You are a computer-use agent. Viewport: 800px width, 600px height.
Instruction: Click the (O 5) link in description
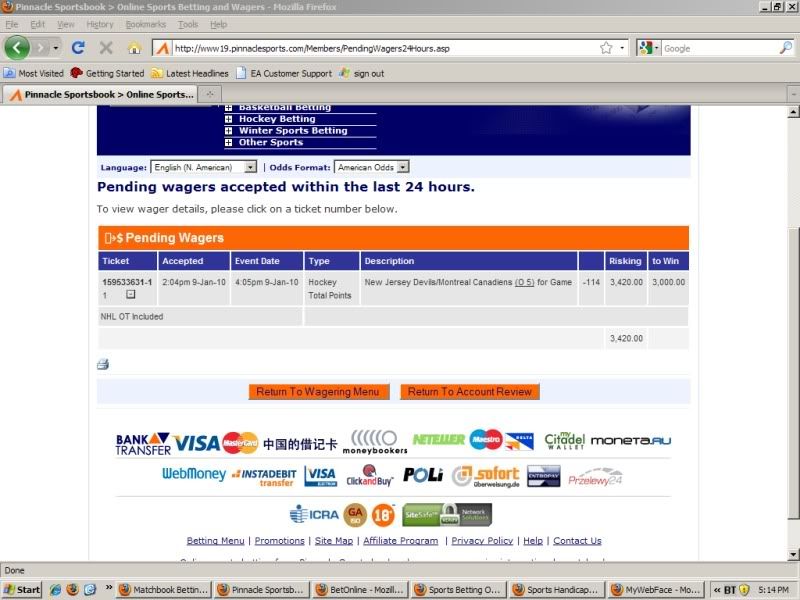524,282
